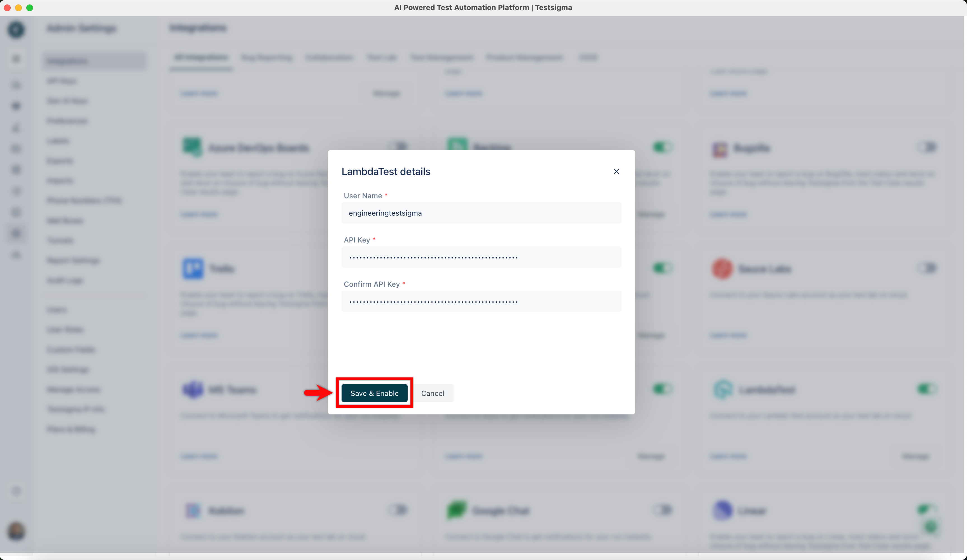Click the LambdaTest card logo icon

coord(723,389)
